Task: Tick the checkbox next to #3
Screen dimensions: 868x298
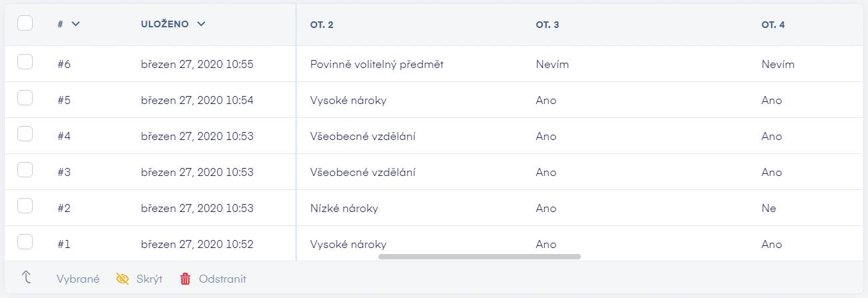Action: tap(25, 170)
